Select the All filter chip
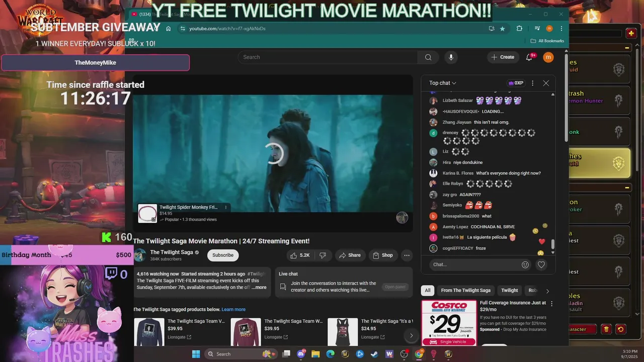This screenshot has width=644, height=362. tap(427, 291)
